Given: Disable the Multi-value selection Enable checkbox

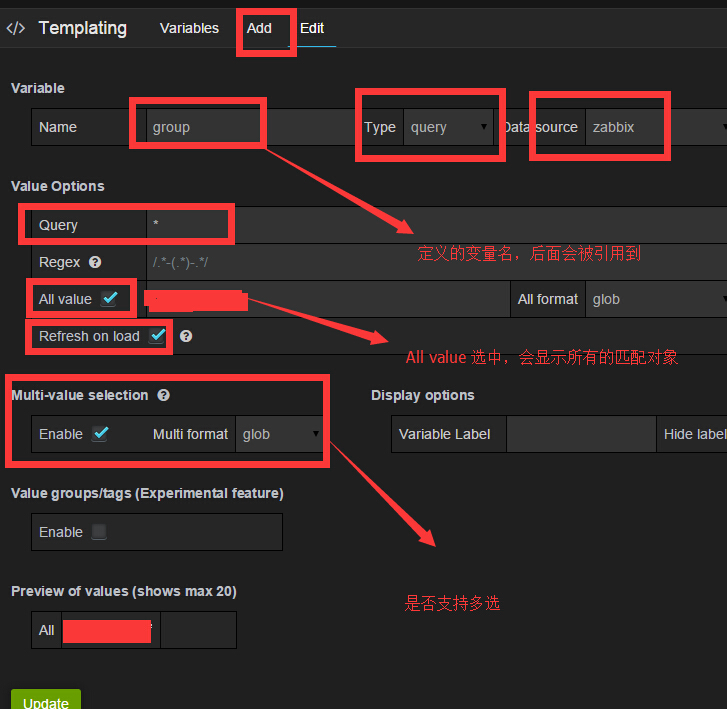Looking at the screenshot, I should coord(100,434).
